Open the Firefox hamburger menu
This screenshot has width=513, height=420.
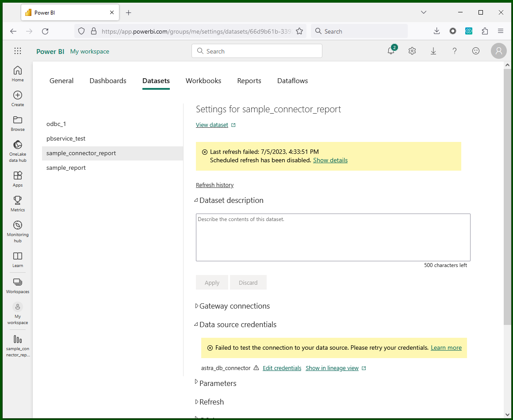tap(501, 31)
